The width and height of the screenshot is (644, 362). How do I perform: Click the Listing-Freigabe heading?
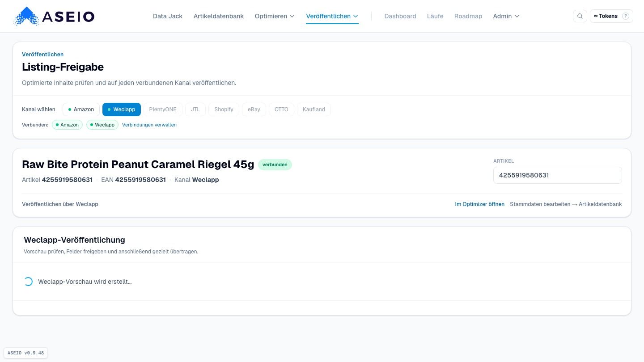coord(63,67)
